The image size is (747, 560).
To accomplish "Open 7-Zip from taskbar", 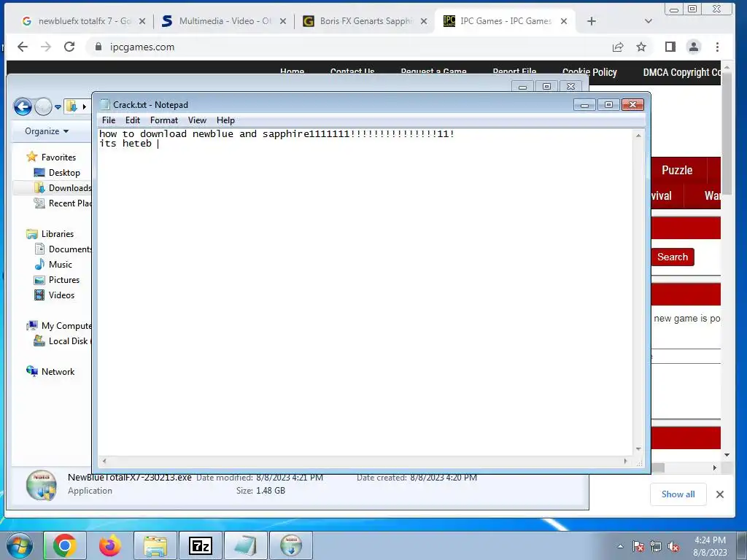I will tap(200, 545).
